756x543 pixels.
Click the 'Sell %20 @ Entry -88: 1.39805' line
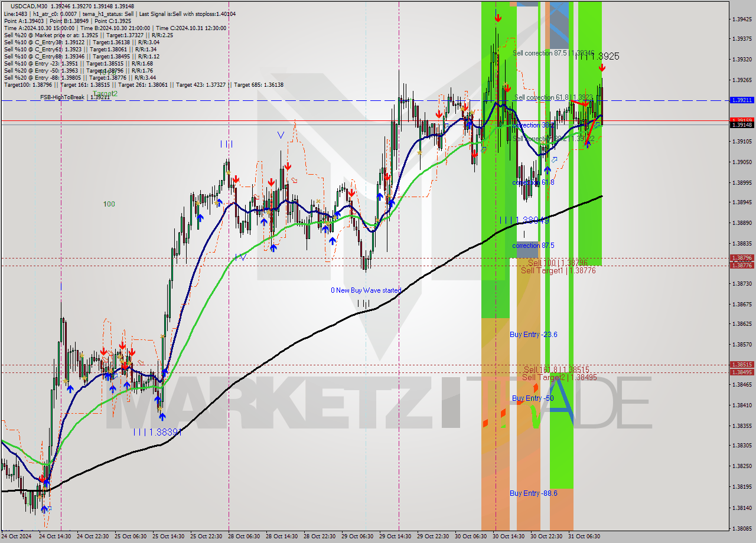click(80, 77)
